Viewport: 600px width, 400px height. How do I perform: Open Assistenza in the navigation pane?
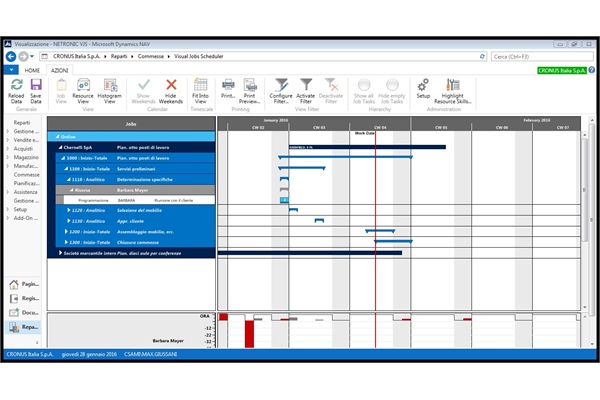[26, 192]
